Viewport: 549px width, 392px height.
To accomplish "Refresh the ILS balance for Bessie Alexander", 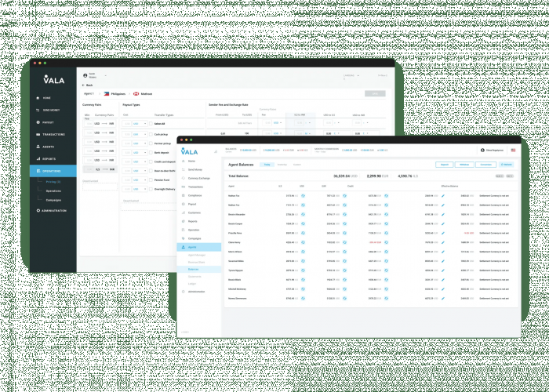I will pyautogui.click(x=303, y=214).
